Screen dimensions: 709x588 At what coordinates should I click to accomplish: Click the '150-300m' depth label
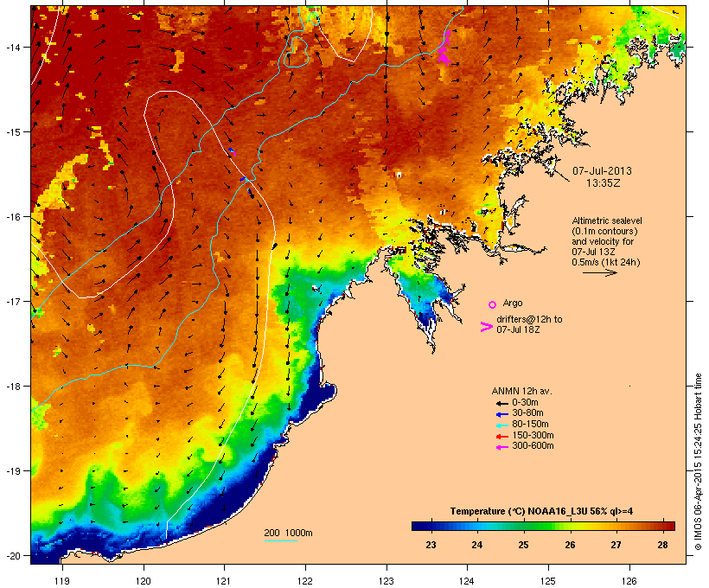point(533,435)
